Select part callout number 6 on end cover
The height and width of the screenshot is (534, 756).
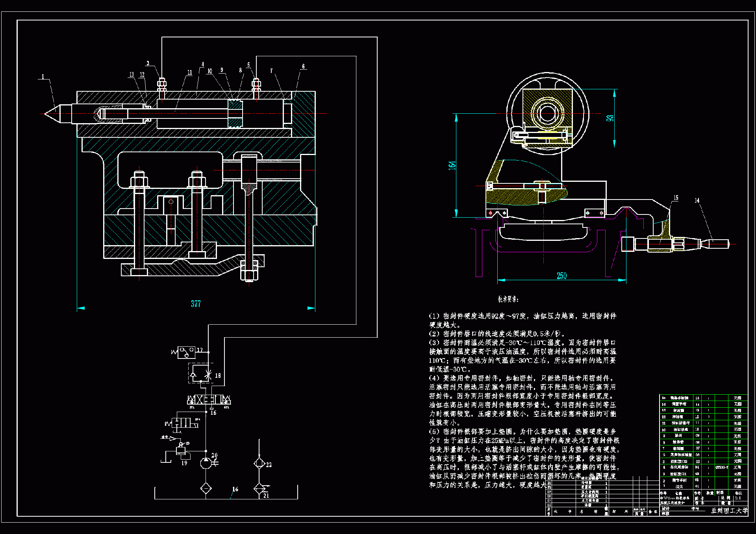click(303, 66)
